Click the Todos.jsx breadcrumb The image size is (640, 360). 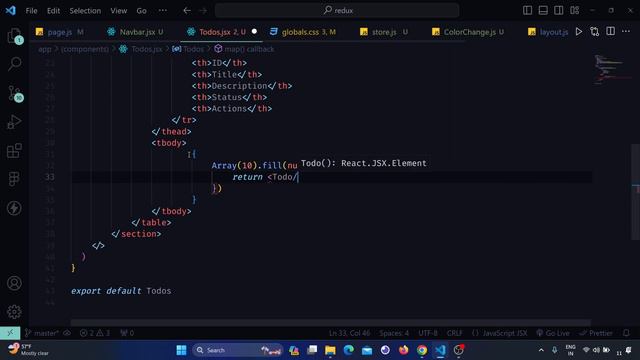[x=141, y=49]
